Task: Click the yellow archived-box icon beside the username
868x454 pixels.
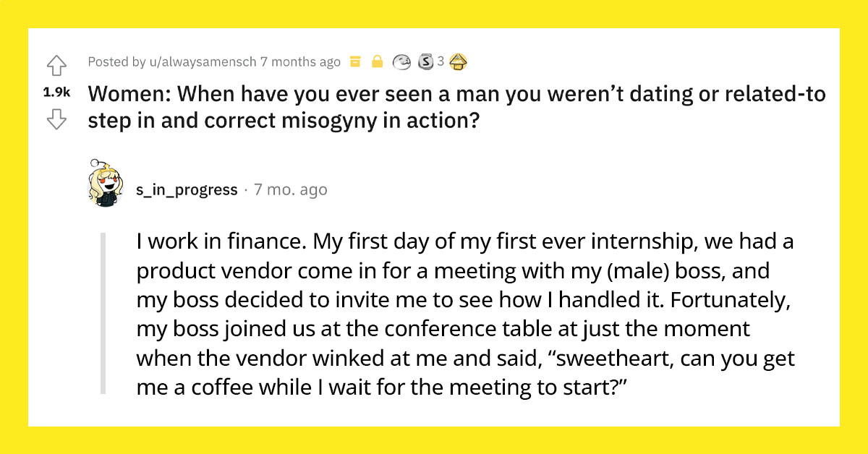Action: pyautogui.click(x=355, y=61)
